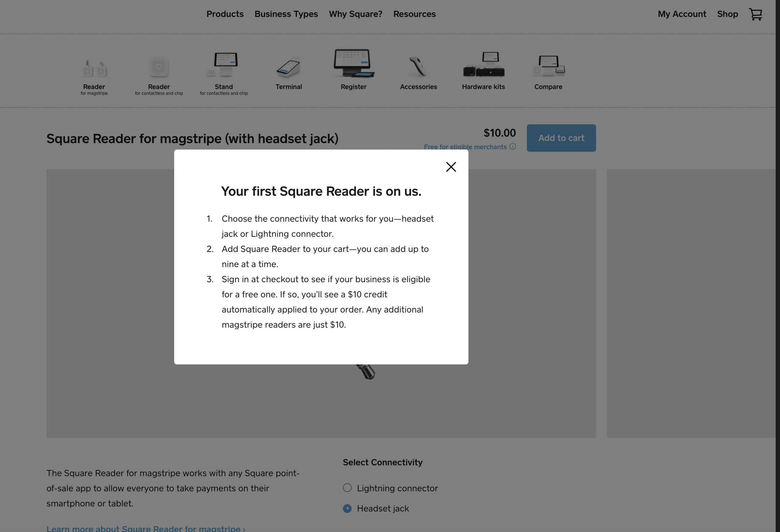Go to My Account

[682, 14]
